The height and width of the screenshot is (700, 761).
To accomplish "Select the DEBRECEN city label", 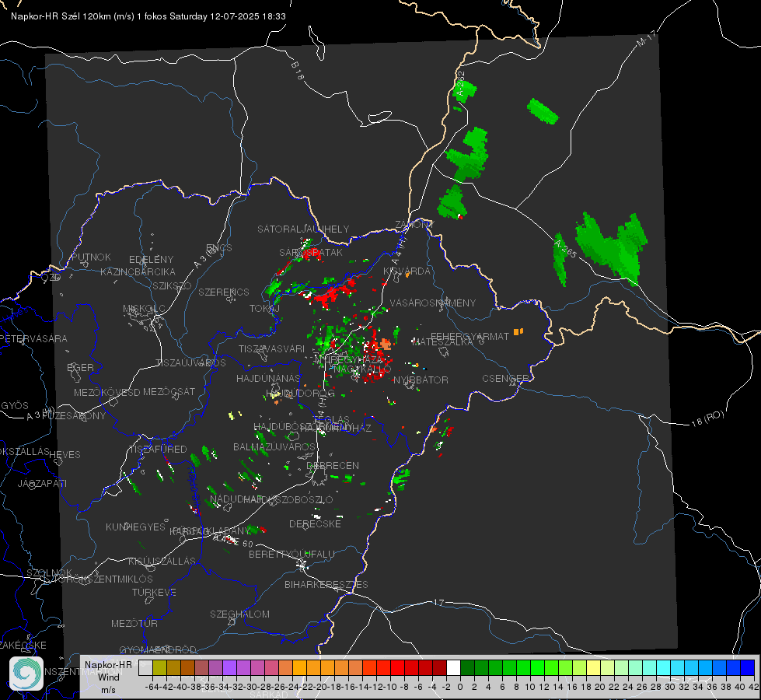I will tap(333, 465).
